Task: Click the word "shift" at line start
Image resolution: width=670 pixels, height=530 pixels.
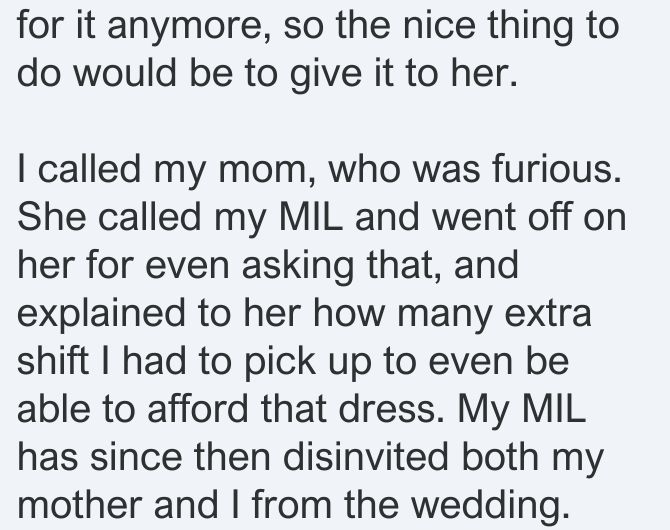Action: [53, 361]
